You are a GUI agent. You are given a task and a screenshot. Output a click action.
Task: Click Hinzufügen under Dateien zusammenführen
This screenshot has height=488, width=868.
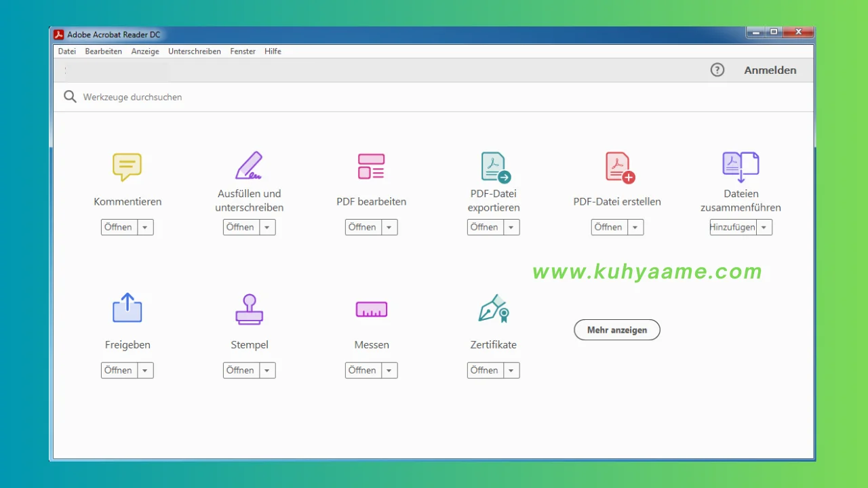[733, 227]
